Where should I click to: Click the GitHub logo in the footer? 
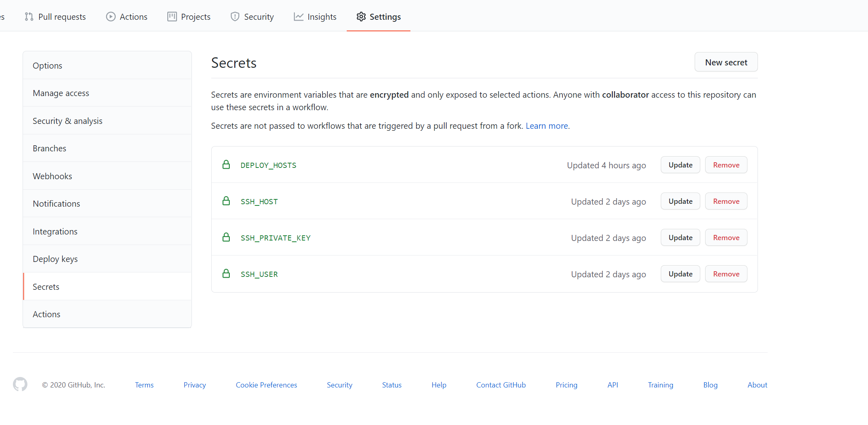(x=20, y=384)
